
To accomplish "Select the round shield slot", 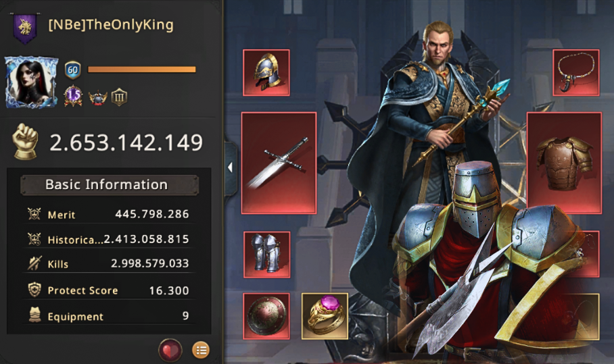I will tap(266, 316).
